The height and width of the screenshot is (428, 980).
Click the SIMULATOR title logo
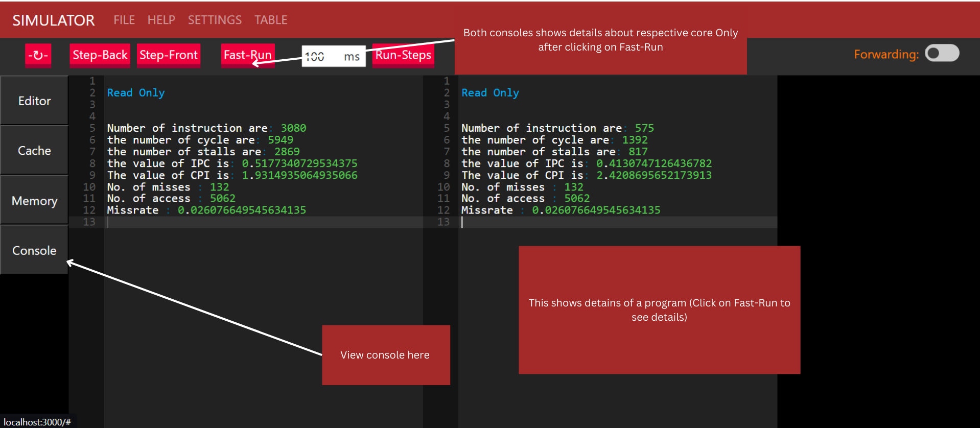[x=54, y=20]
